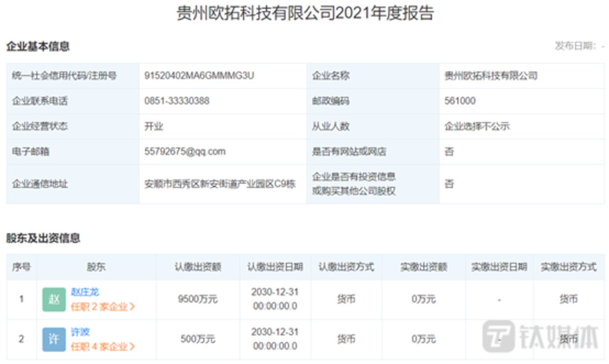This screenshot has height=364, width=609.
Task: Click the blue 许 avatar icon
Action: click(54, 339)
